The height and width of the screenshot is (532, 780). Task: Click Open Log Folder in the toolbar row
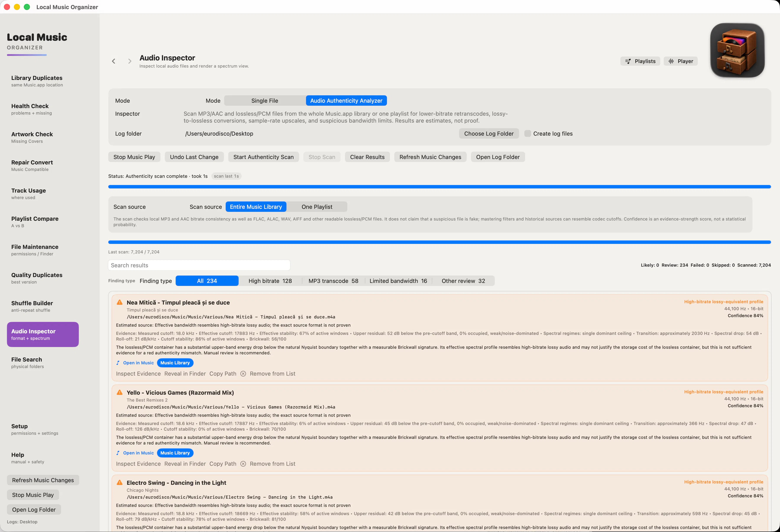point(498,157)
